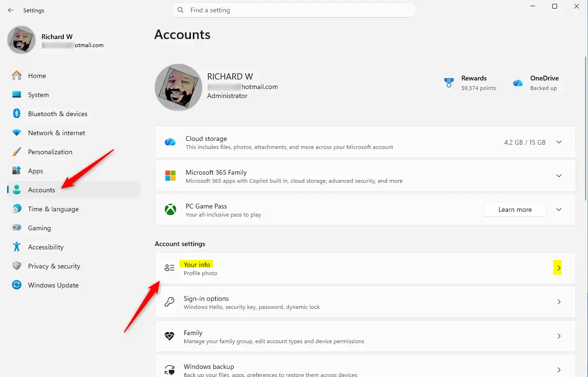
Task: Focus the Find a setting search box
Action: [x=294, y=10]
